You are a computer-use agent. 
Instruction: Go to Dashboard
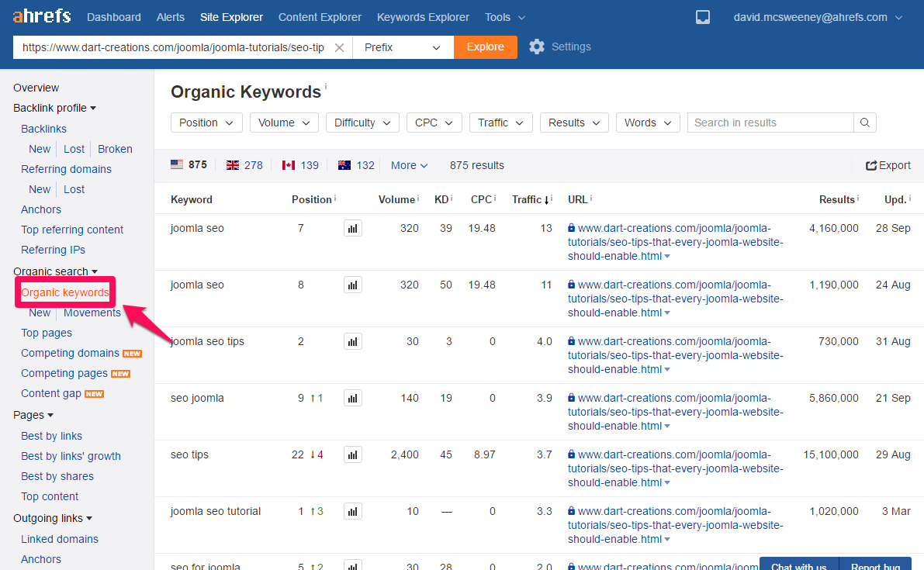point(114,17)
